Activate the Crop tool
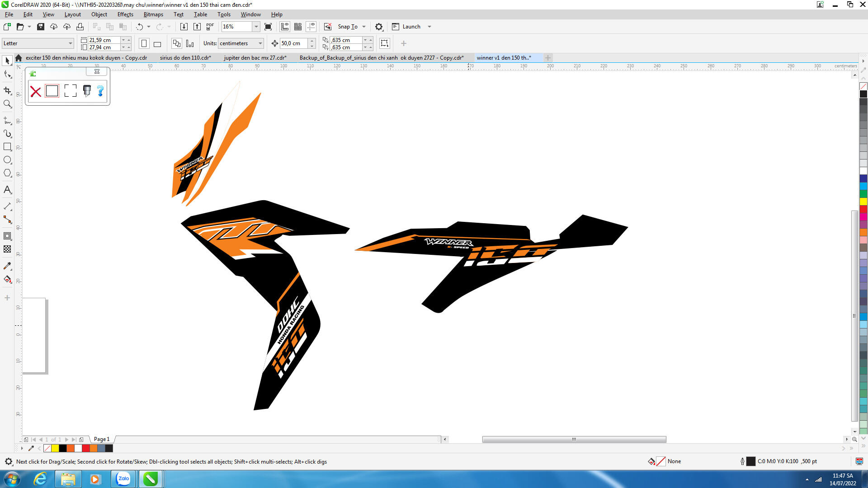Image resolution: width=868 pixels, height=488 pixels. pos(7,90)
